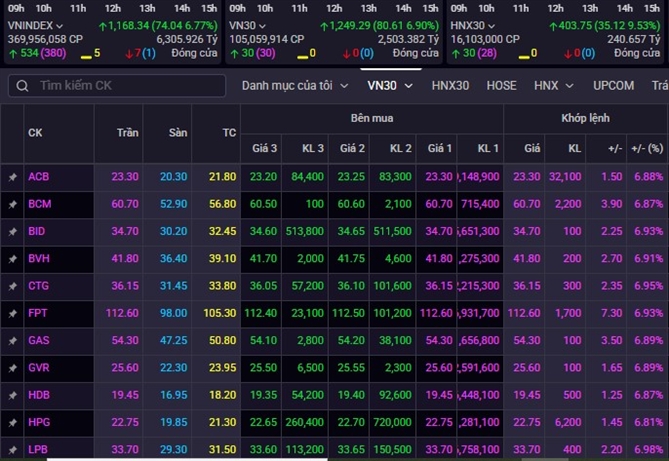Click BCM KL 1 volume 715,400
This screenshot has height=461, width=669.
click(480, 204)
